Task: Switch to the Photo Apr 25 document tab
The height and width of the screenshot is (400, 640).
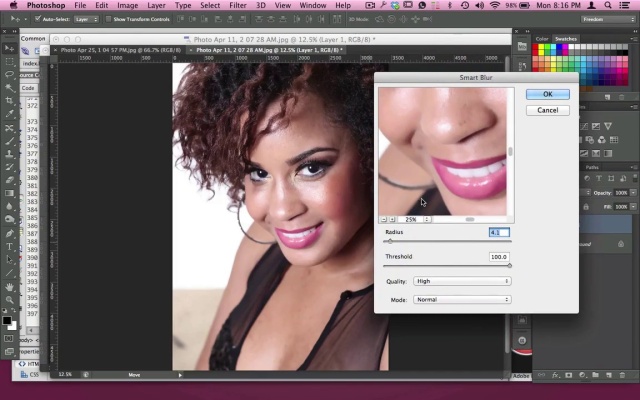Action: pos(121,49)
